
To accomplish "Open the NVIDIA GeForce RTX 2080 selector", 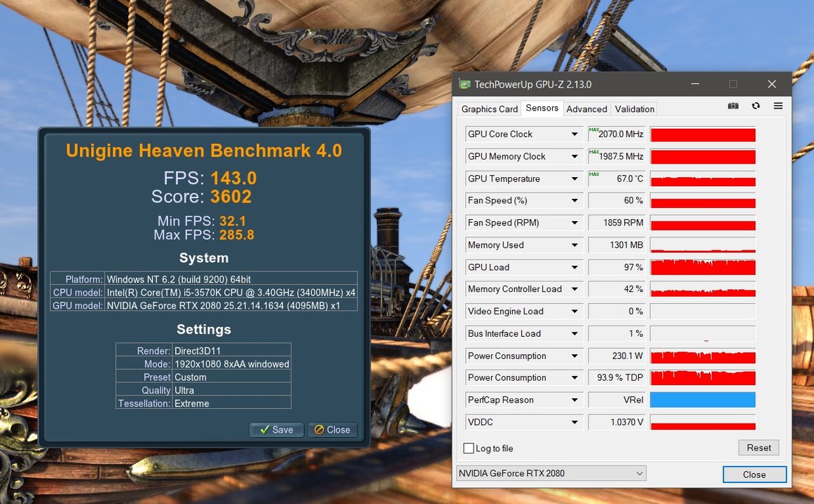I will pyautogui.click(x=551, y=473).
